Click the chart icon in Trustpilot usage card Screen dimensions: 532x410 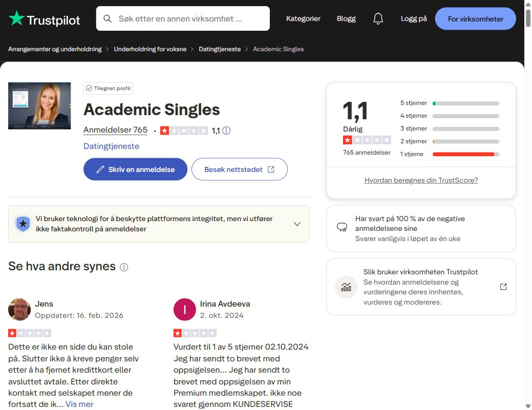346,287
